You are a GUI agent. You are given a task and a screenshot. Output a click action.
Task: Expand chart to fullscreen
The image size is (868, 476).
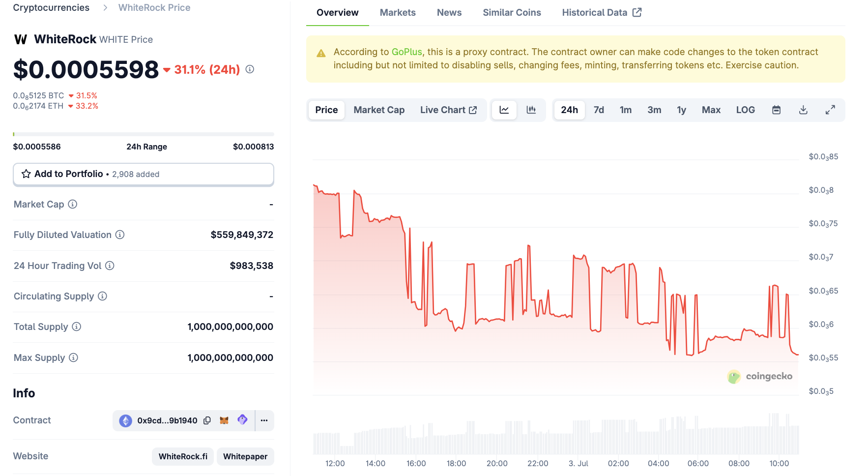pyautogui.click(x=830, y=110)
